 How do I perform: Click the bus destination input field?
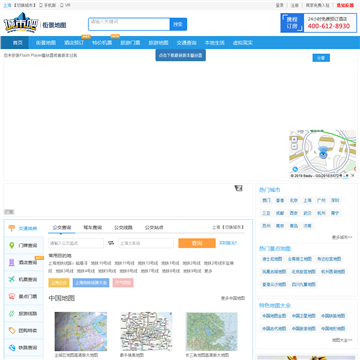(x=146, y=243)
